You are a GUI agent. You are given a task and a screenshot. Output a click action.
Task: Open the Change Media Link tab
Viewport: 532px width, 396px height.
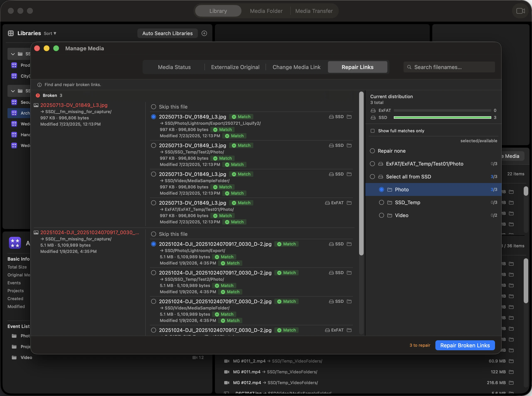(x=296, y=67)
